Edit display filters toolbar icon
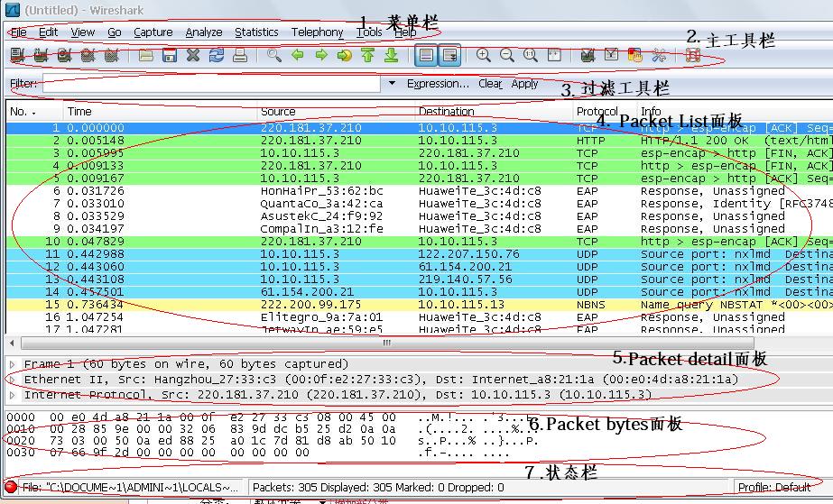The width and height of the screenshot is (833, 504). point(611,55)
